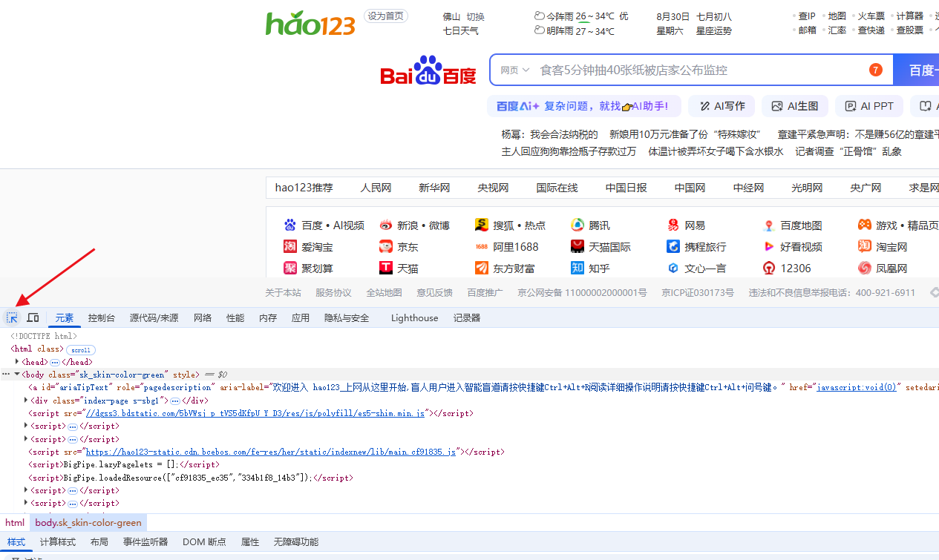Select the body.sk_skin-color-green breadcrumb
This screenshot has width=939, height=560.
pyautogui.click(x=88, y=523)
